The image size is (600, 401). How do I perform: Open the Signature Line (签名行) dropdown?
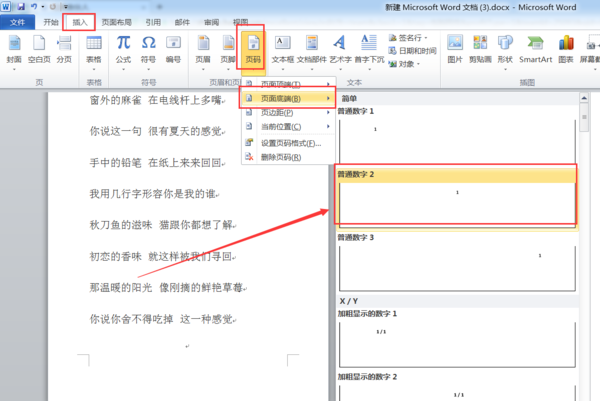click(x=408, y=38)
